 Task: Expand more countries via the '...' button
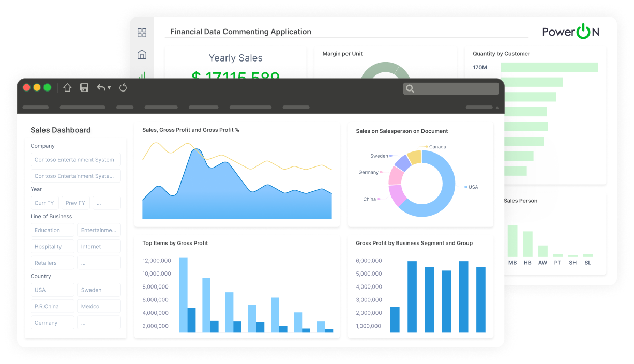pyautogui.click(x=99, y=322)
